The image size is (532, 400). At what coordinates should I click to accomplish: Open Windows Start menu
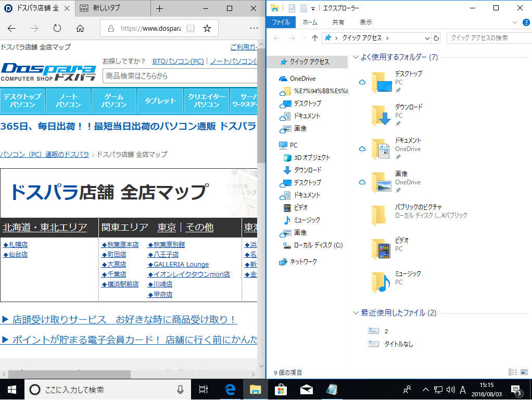(12, 390)
